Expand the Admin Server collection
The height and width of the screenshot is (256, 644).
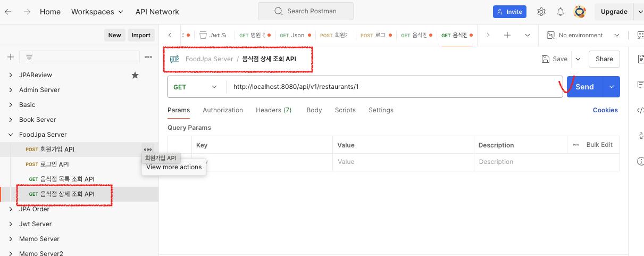pos(11,90)
